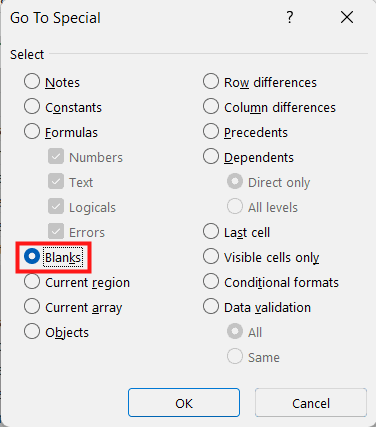Click the Cancel button
376x427 pixels.
(x=311, y=403)
